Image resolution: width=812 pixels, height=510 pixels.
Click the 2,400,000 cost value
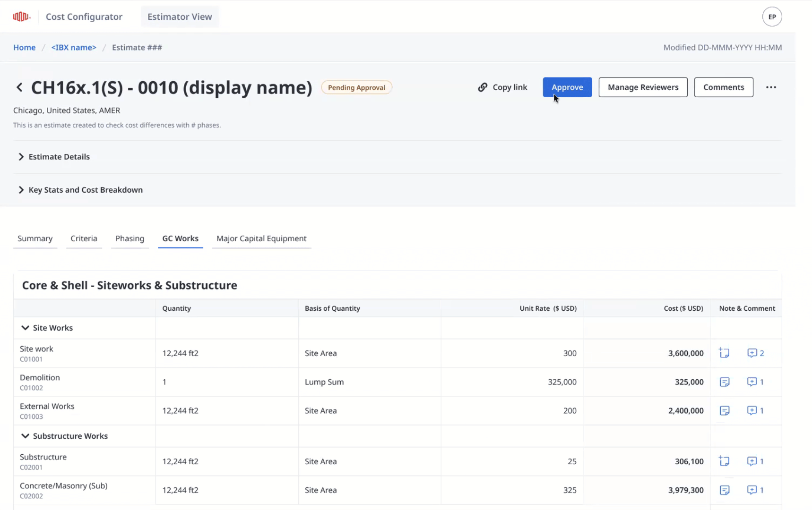685,411
